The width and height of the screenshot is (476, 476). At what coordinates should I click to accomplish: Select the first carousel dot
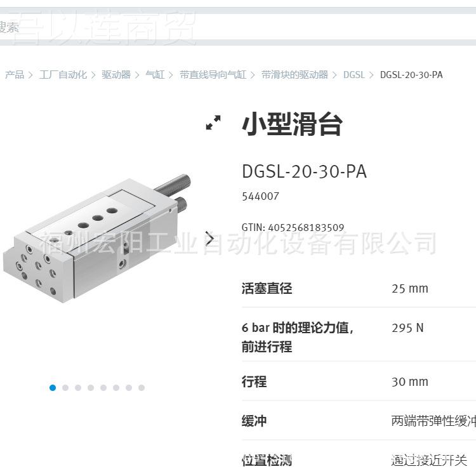(x=53, y=388)
